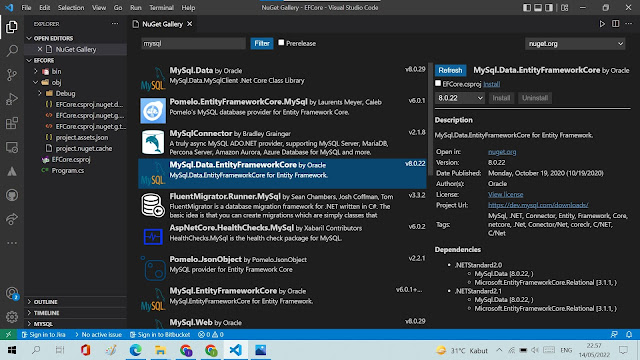Open feedback icon in status bar
This screenshot has width=640, height=360.
point(614,334)
